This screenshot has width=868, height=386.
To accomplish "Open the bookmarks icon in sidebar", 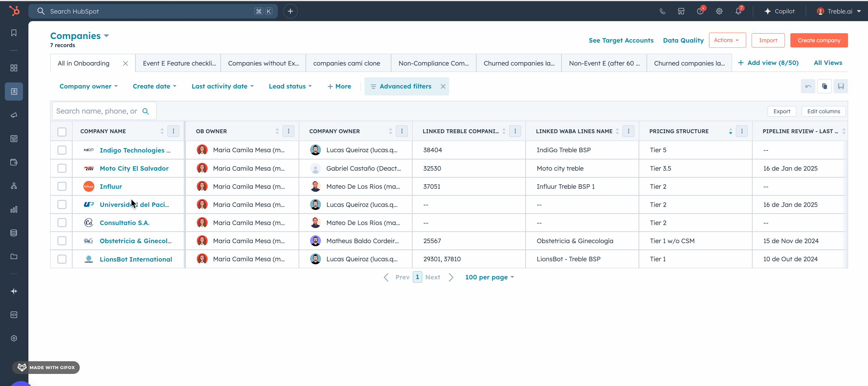I will [14, 33].
